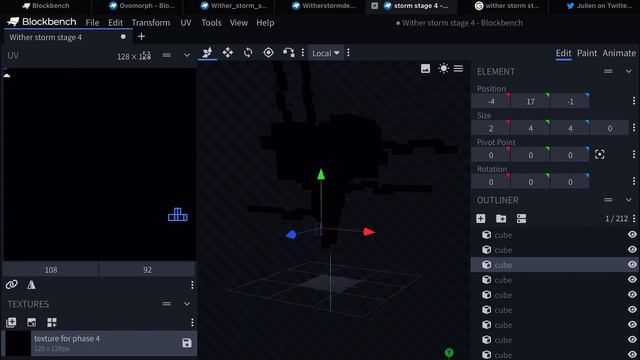The height and width of the screenshot is (360, 640).
Task: Click the Create Texture icon in the Textures panel
Action: coord(31,322)
